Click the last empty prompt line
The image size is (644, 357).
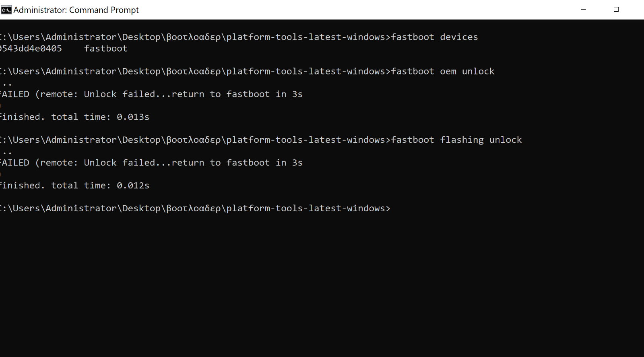pos(195,208)
